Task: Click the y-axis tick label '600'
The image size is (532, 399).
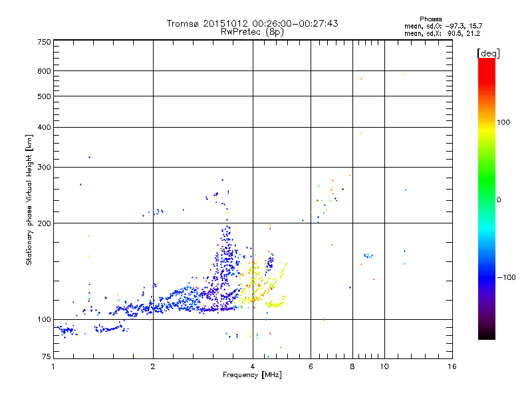Action: tap(44, 71)
